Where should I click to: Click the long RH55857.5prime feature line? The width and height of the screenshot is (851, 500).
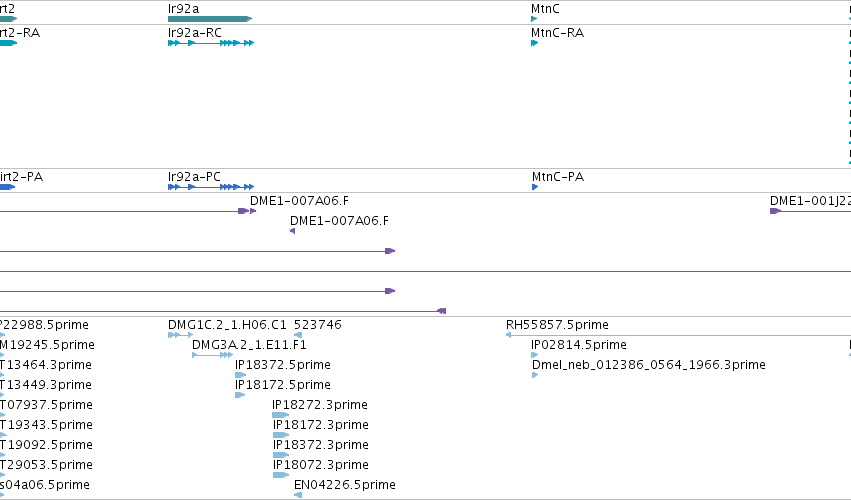(x=678, y=335)
